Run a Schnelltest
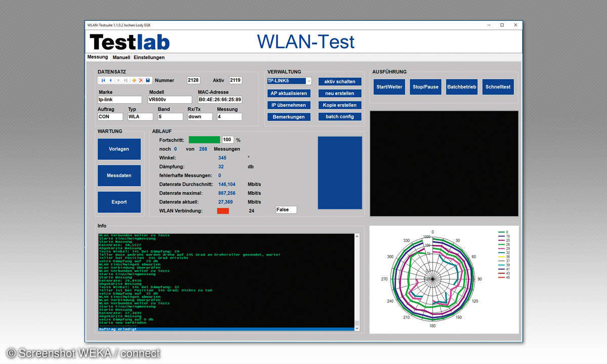Screen dimensions: 607x364 498,86
